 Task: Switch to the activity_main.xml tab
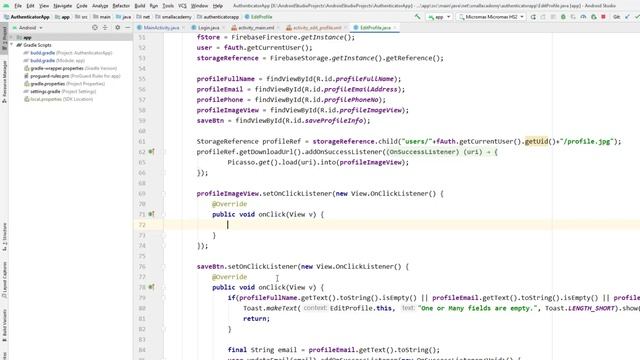coord(256,28)
